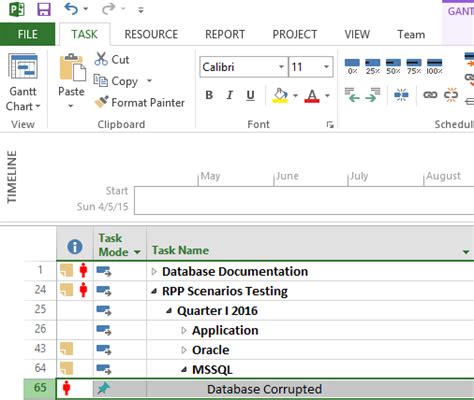Open the undo history dropdown arrow
This screenshot has height=400, width=474.
[86, 9]
